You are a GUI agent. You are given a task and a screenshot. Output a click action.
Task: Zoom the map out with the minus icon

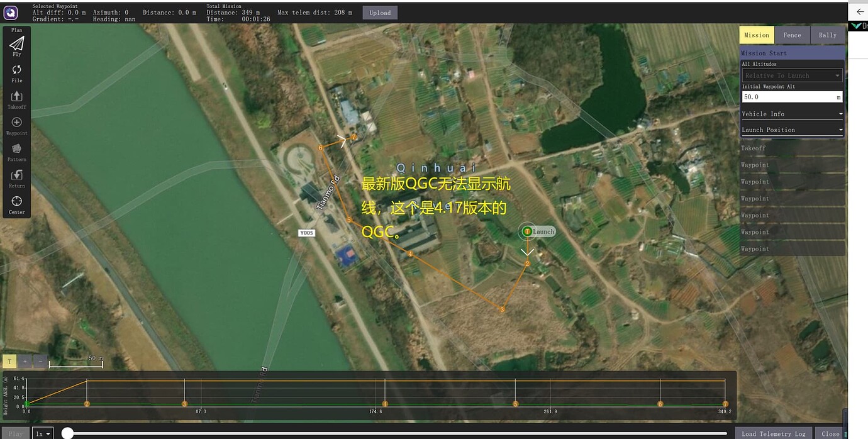point(40,361)
